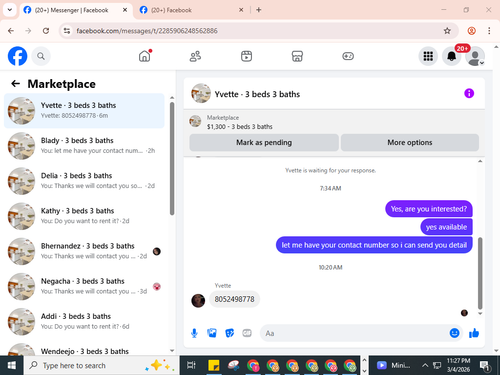This screenshot has height=375, width=500.
Task: Close the second (20+) Facebook tab
Action: (x=241, y=10)
